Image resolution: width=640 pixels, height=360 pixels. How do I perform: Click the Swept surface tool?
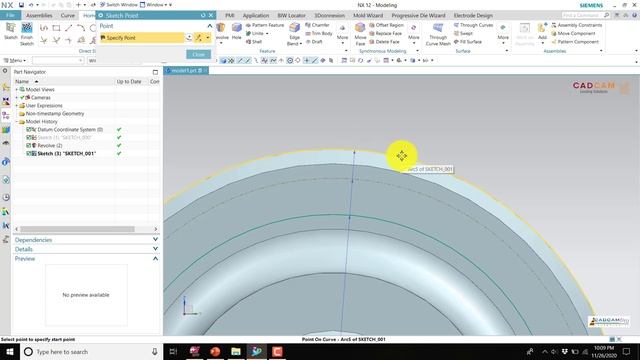tap(463, 33)
